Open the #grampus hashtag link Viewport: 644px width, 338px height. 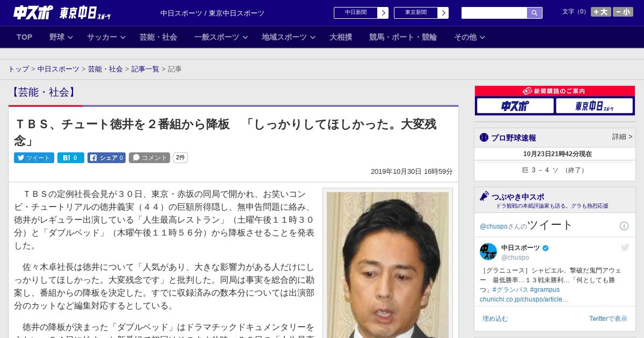545,290
